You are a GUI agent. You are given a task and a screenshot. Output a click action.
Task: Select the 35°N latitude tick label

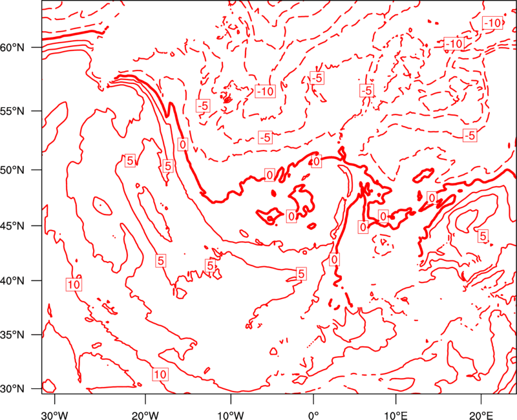[12, 335]
